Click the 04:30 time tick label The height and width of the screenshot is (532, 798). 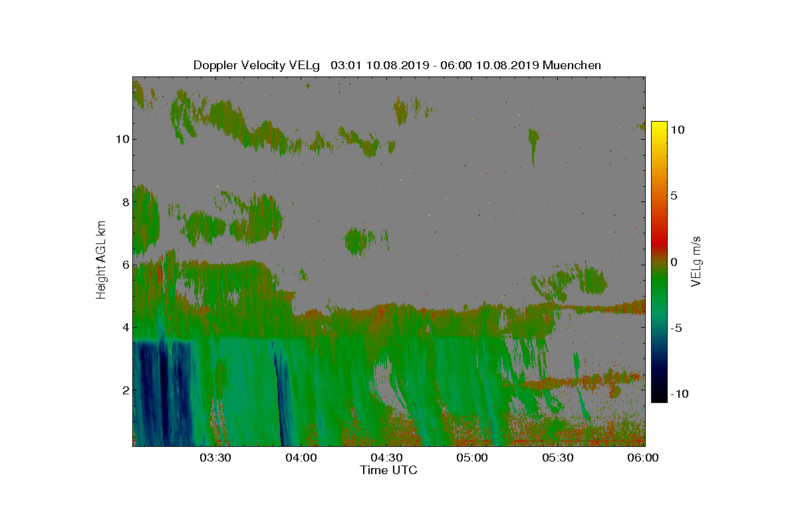[387, 458]
